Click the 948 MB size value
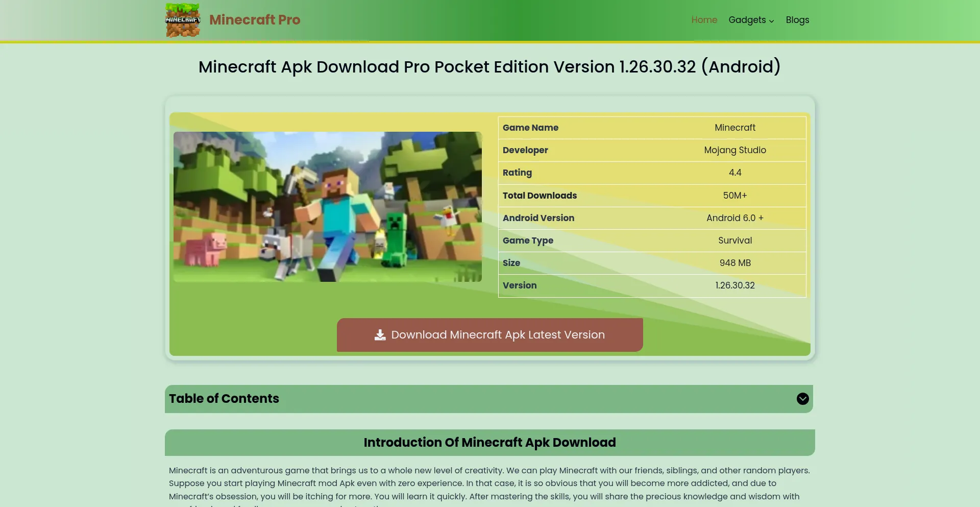 coord(735,263)
